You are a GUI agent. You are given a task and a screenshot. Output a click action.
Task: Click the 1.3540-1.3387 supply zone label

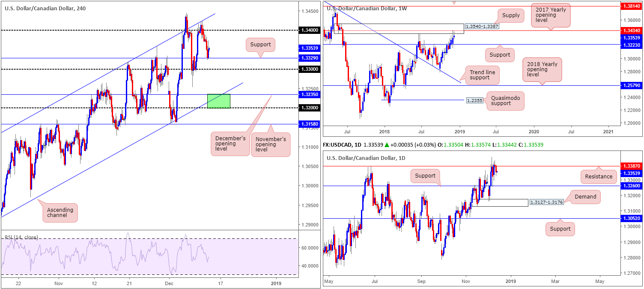(x=482, y=27)
